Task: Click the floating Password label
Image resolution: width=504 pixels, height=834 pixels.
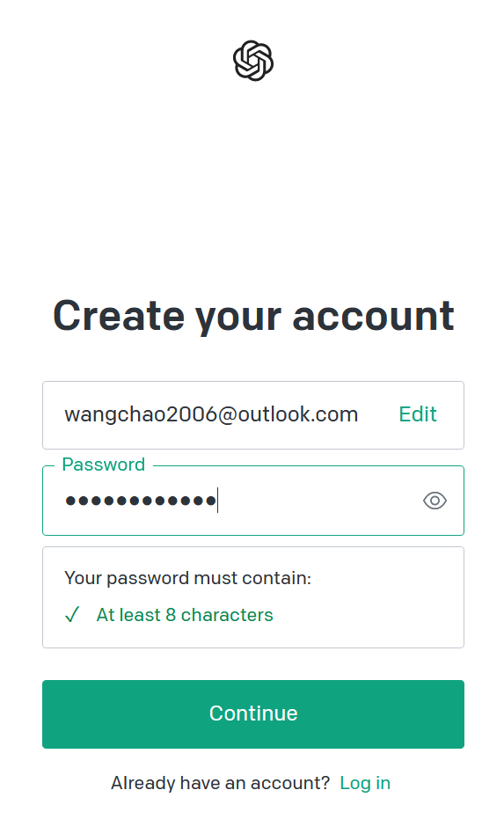Action: [x=103, y=465]
